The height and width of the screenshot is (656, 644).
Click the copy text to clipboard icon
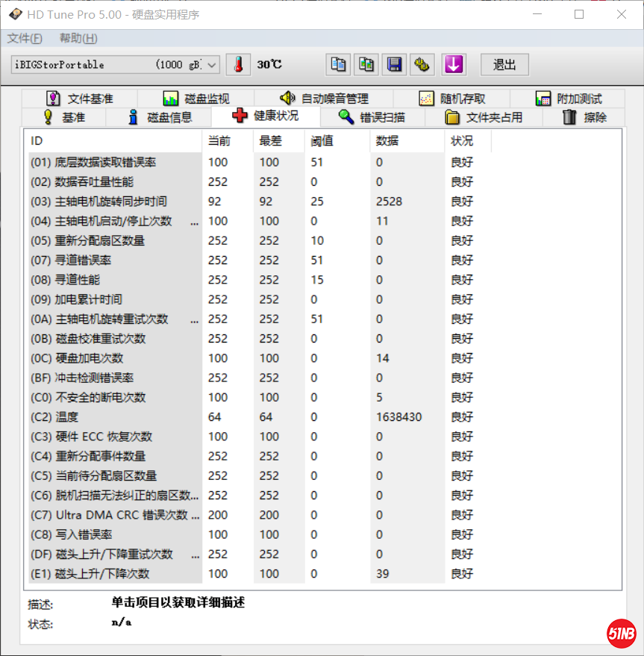coord(338,65)
